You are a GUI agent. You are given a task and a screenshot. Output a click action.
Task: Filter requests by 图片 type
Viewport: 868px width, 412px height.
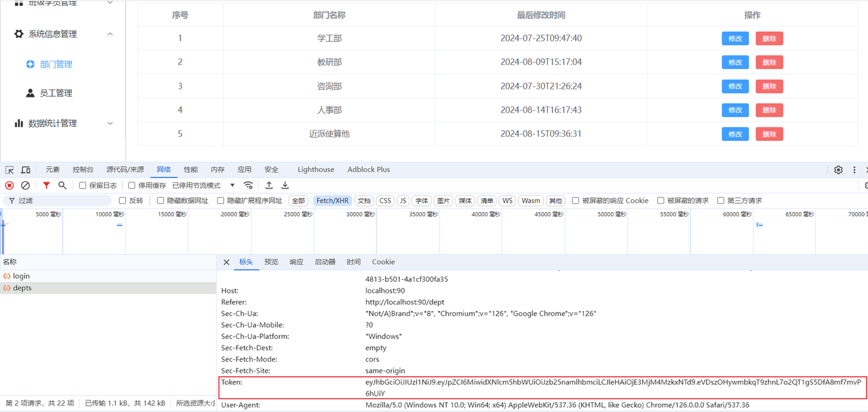pyautogui.click(x=443, y=201)
